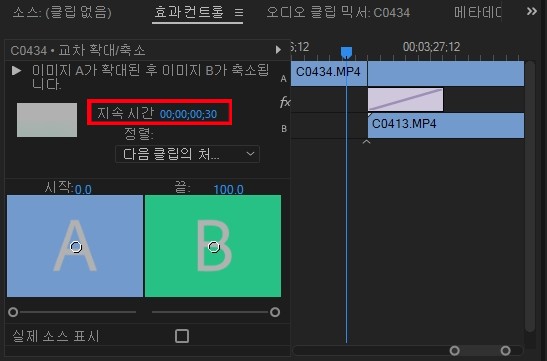The width and height of the screenshot is (547, 361).
Task: Click the 이미지 A가 확대된 후 description text
Action: 150,77
